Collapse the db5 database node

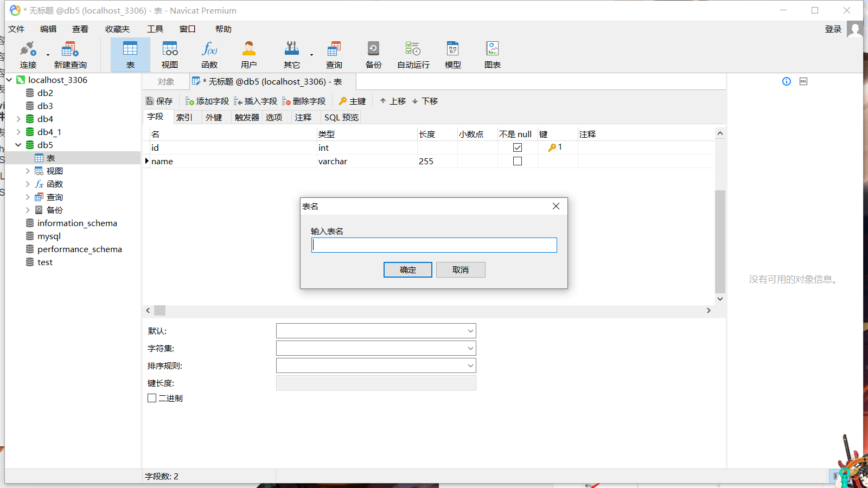pos(18,145)
